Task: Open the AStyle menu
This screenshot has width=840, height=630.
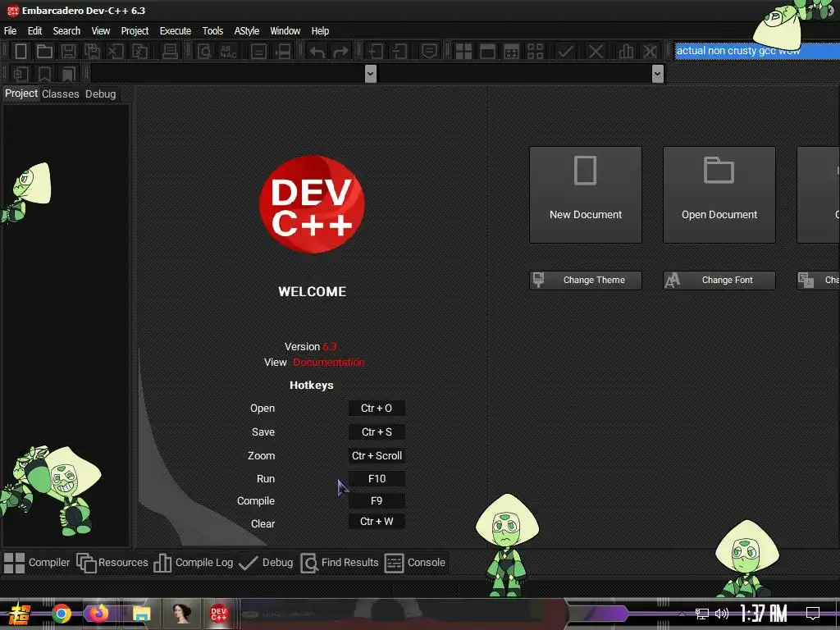Action: click(x=246, y=31)
